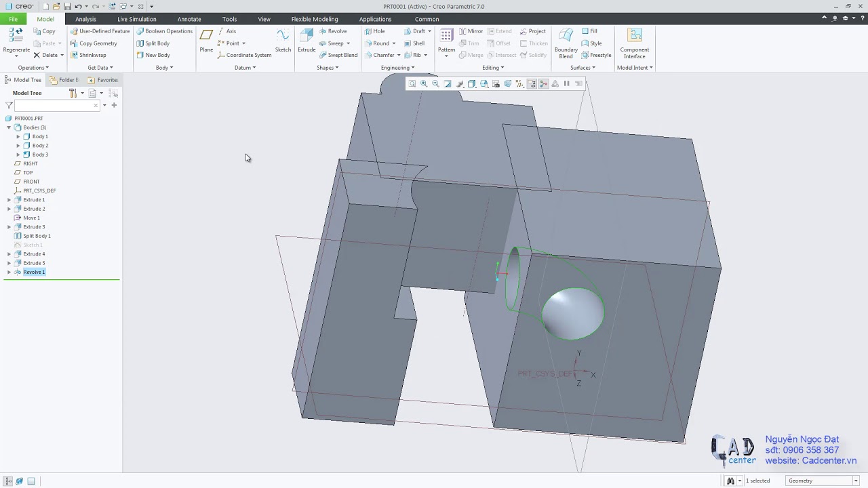868x488 pixels.
Task: Click Refit zoom in graphics toolbar
Action: click(x=412, y=83)
